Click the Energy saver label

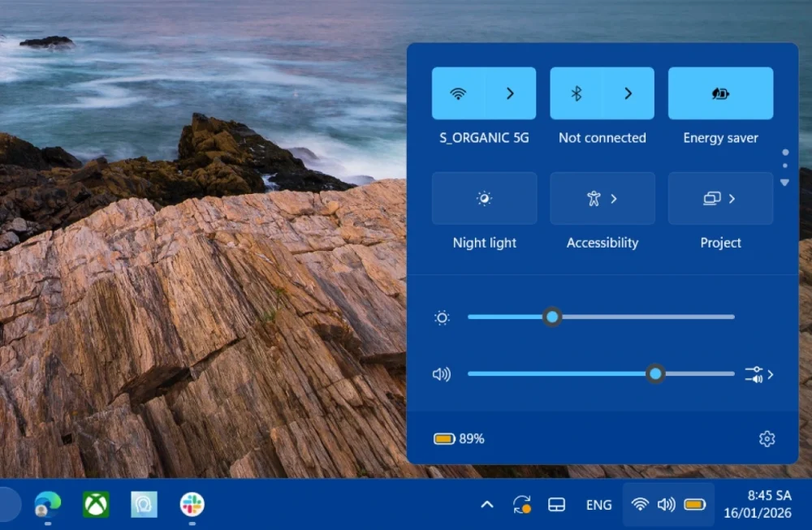720,138
